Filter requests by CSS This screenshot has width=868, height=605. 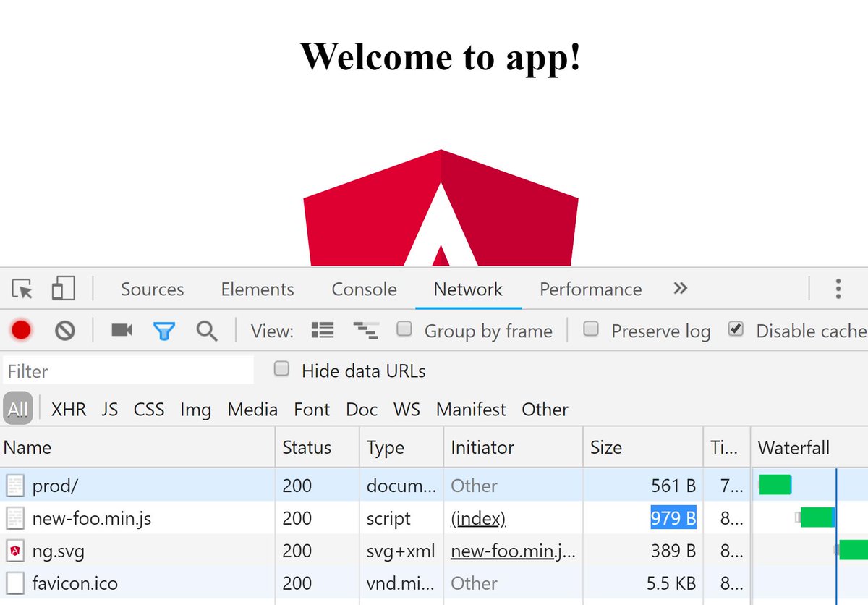point(149,410)
